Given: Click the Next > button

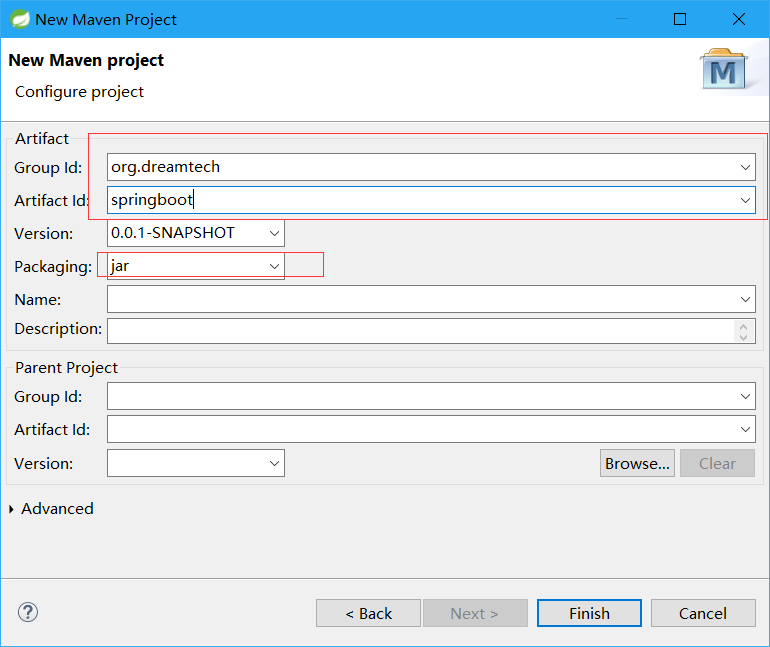Looking at the screenshot, I should (x=475, y=613).
